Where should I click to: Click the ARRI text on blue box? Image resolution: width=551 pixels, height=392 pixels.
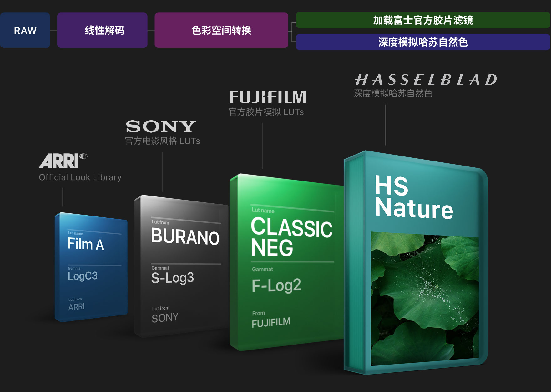pos(77,307)
